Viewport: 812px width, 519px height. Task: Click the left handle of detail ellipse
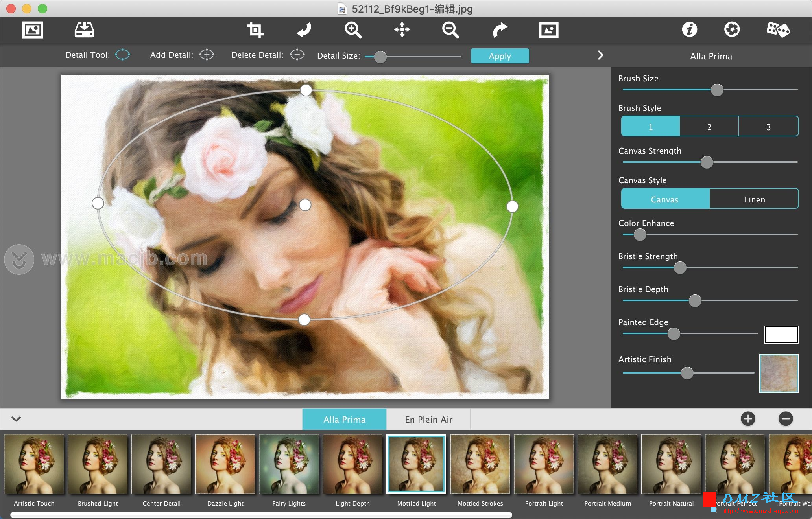[98, 203]
